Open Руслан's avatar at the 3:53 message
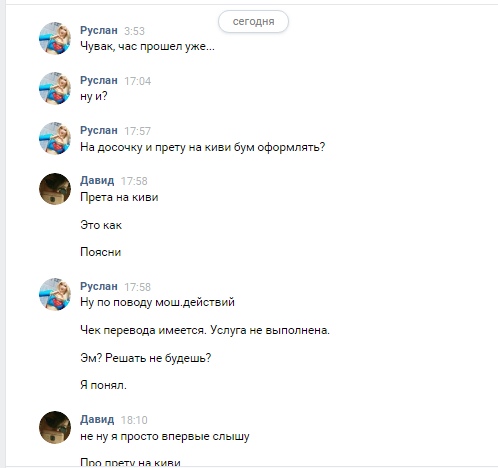Viewport: 498px width, 468px height. 55,38
